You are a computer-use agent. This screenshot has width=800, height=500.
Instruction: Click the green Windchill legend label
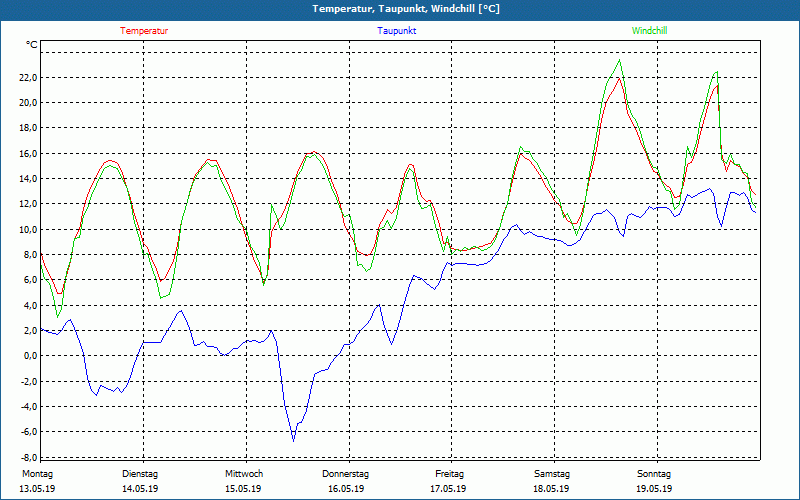(x=649, y=31)
